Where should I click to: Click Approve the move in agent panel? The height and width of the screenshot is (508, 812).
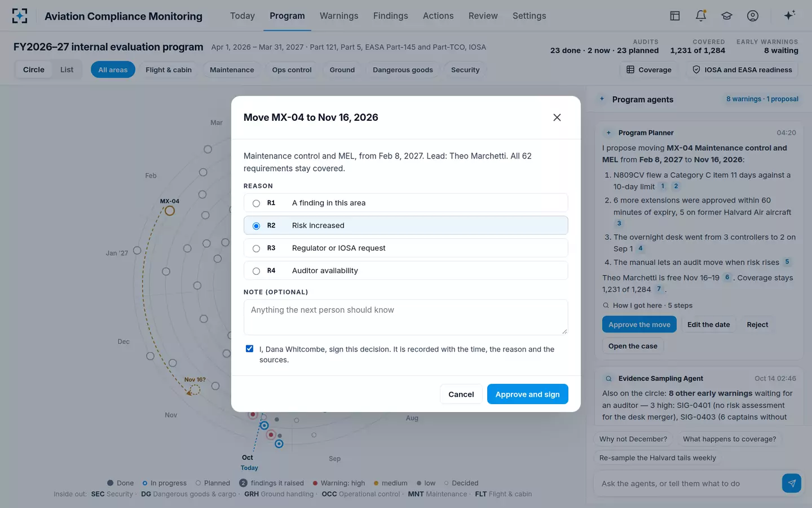coord(639,325)
